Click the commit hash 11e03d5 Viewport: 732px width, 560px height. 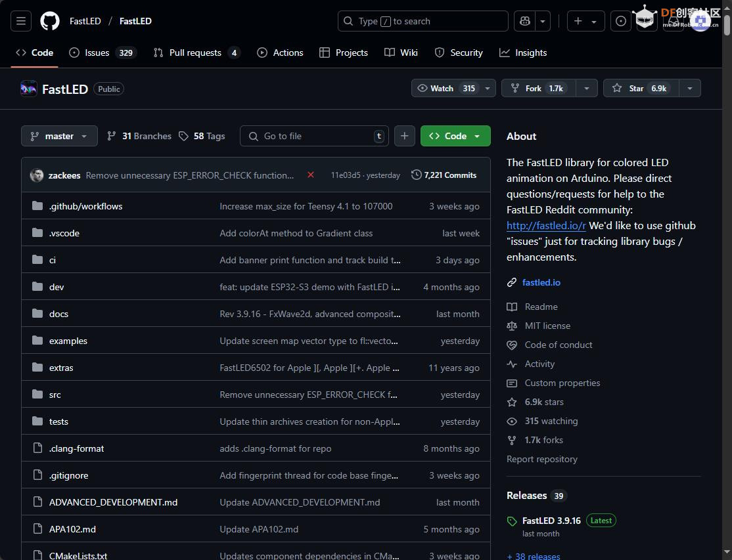[x=346, y=175]
